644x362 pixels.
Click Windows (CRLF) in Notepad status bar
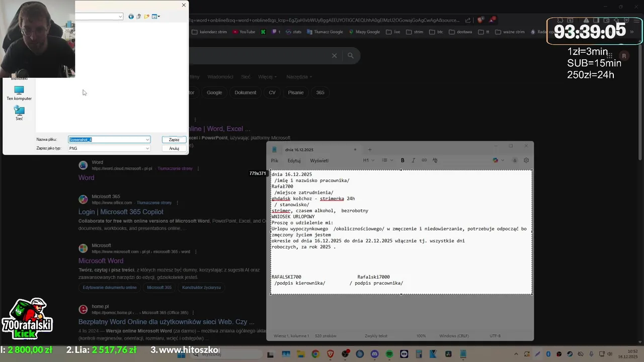click(454, 336)
